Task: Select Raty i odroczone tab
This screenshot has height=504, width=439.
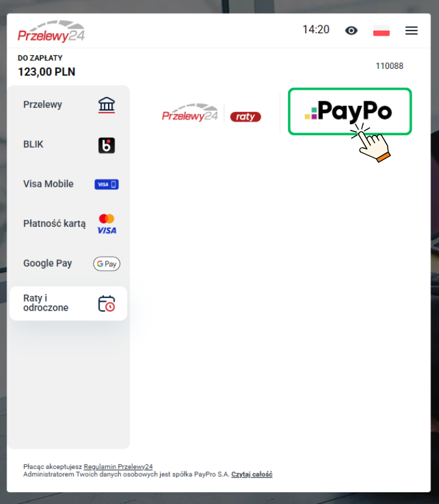Action: [68, 303]
